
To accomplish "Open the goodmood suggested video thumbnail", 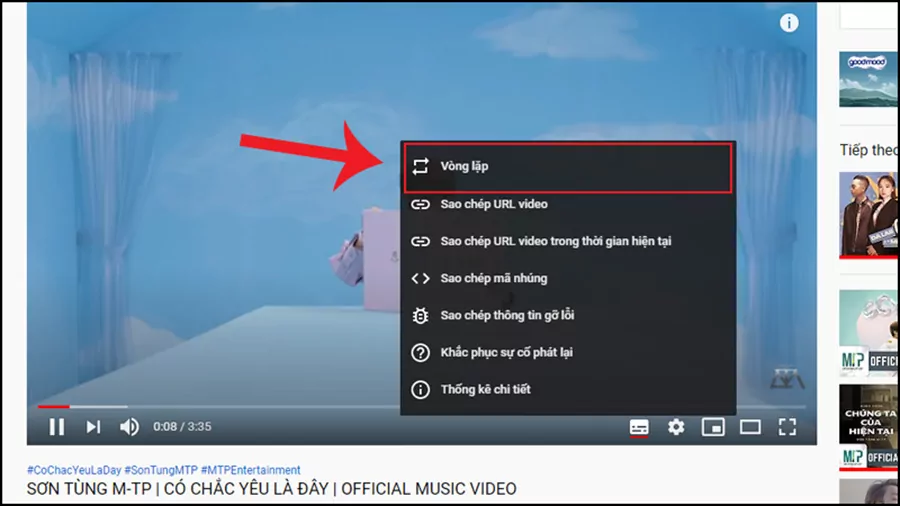I will 868,79.
